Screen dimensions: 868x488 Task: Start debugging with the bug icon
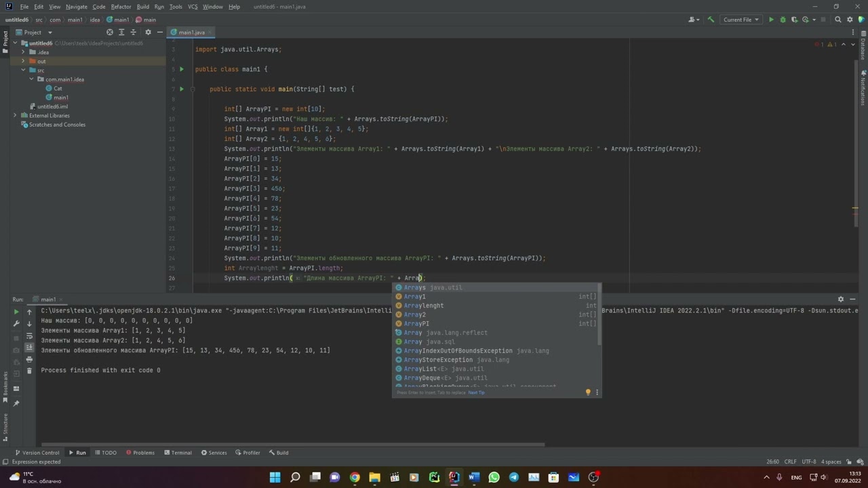coord(783,20)
